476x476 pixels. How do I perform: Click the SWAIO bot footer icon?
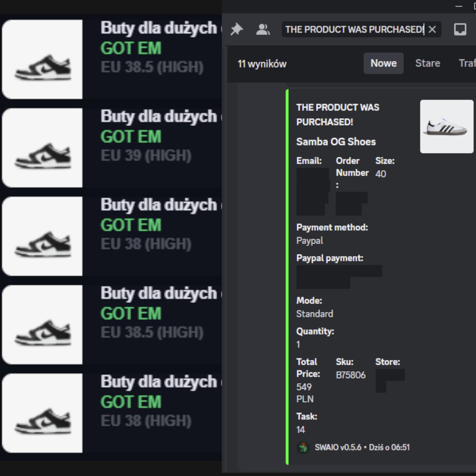click(x=303, y=447)
